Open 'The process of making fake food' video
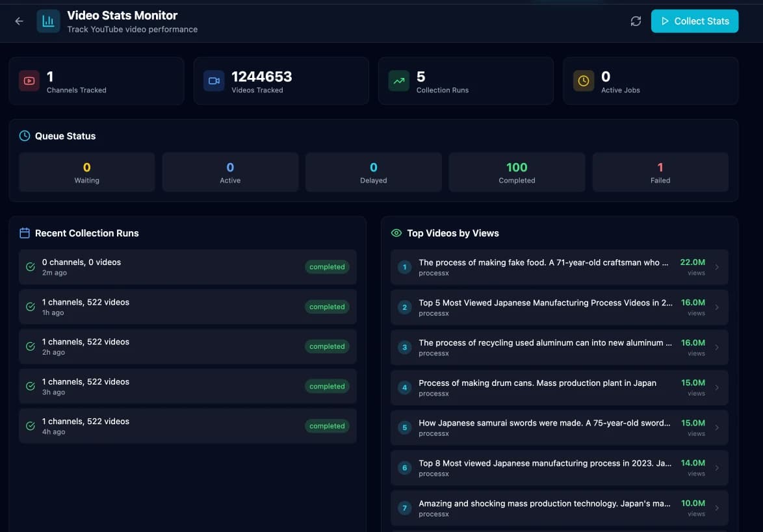The height and width of the screenshot is (532, 763). click(x=559, y=267)
